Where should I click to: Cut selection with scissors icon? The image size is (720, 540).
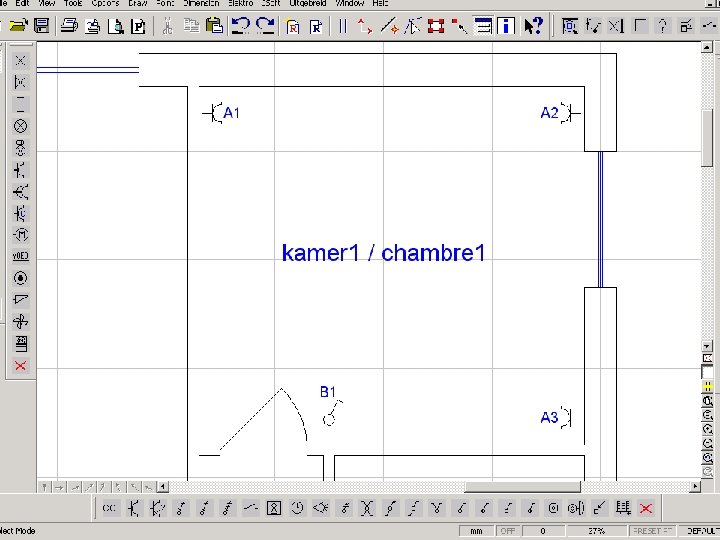(168, 26)
